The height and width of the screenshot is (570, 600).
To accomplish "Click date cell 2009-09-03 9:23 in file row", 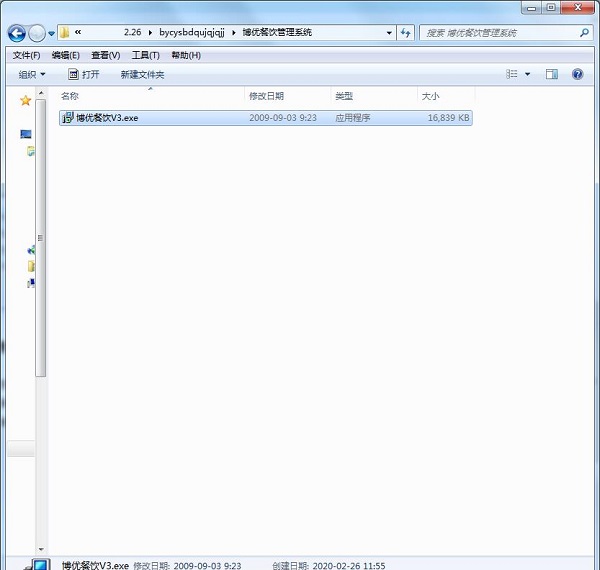I will pyautogui.click(x=283, y=118).
